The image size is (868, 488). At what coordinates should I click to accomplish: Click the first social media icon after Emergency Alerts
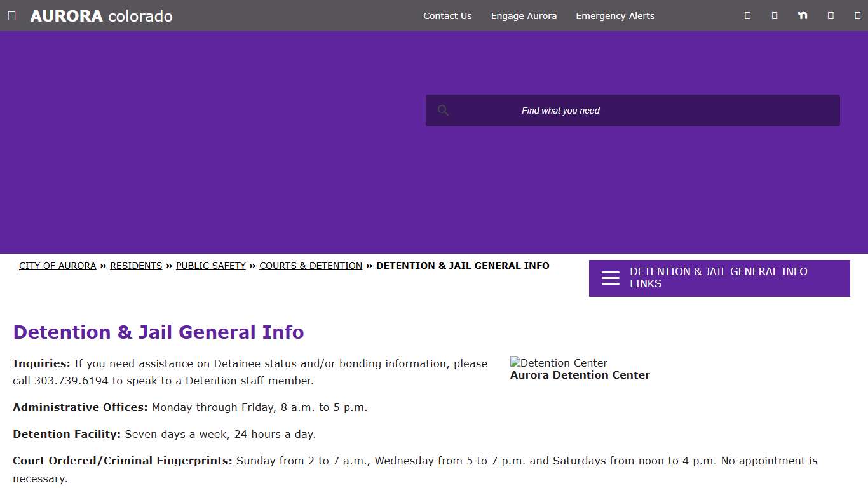pos(747,15)
